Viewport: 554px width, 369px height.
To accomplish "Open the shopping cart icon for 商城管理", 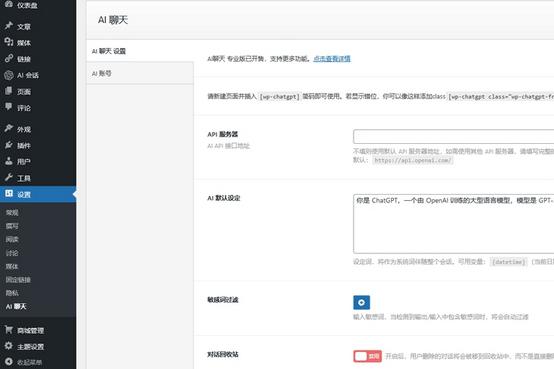I will coord(9,329).
